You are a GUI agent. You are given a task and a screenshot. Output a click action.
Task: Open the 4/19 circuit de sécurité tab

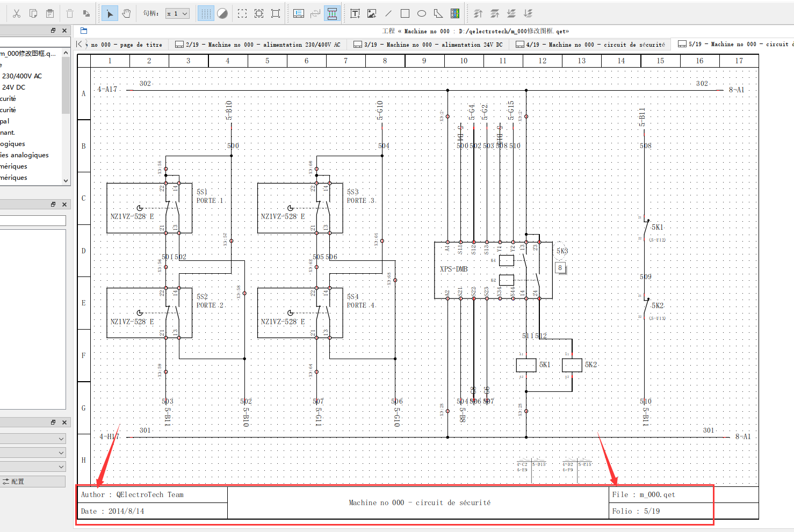click(590, 45)
